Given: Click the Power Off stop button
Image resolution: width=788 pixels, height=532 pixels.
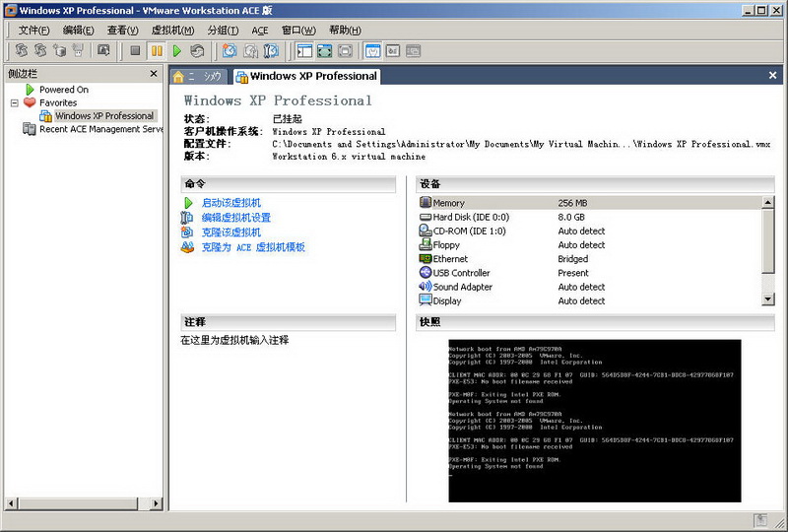Looking at the screenshot, I should point(135,51).
